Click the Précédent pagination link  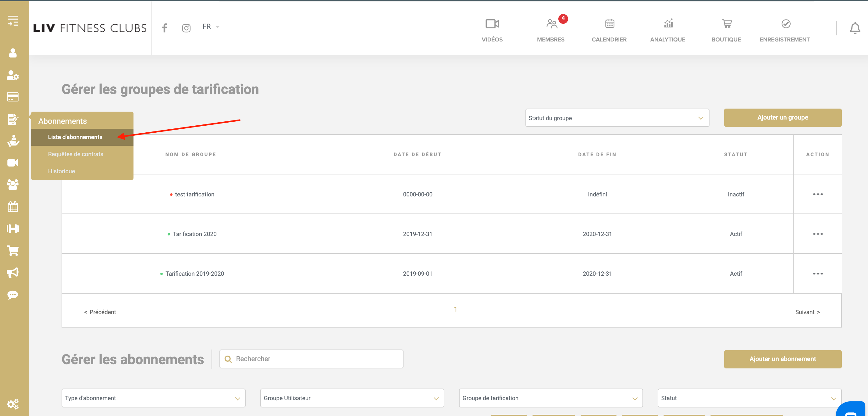(x=100, y=312)
